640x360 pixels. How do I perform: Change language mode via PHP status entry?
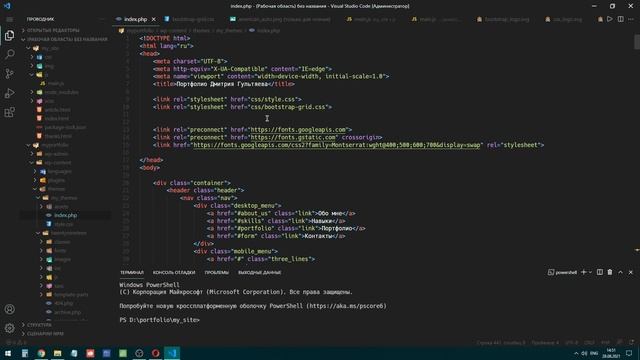click(x=605, y=342)
